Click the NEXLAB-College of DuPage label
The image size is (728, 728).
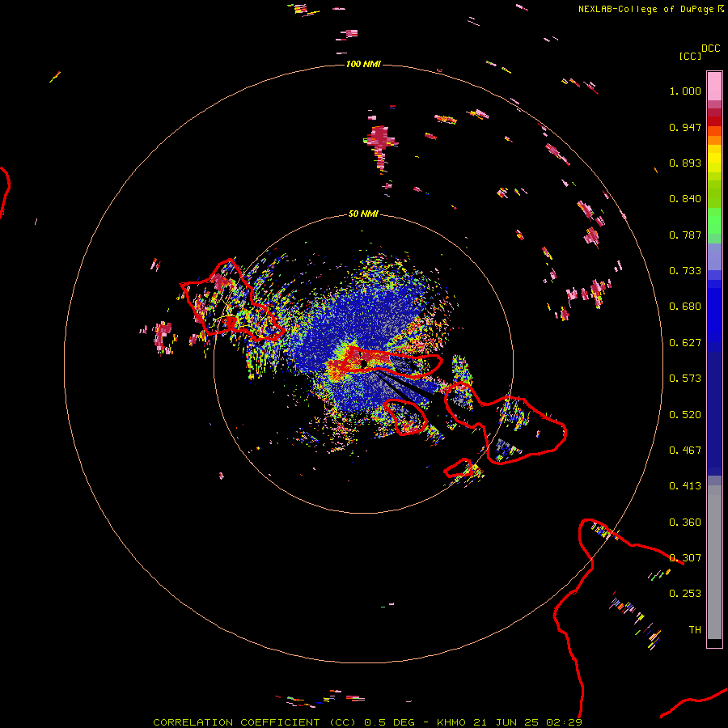pos(645,9)
